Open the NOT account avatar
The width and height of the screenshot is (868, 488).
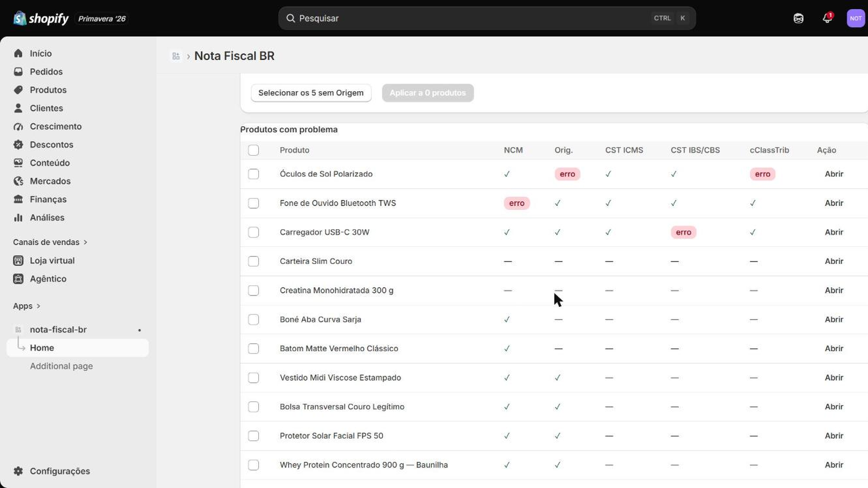click(x=856, y=18)
